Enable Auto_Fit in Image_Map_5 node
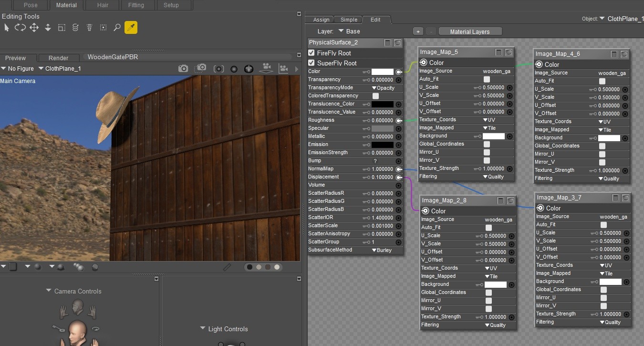The image size is (644, 346). [487, 79]
